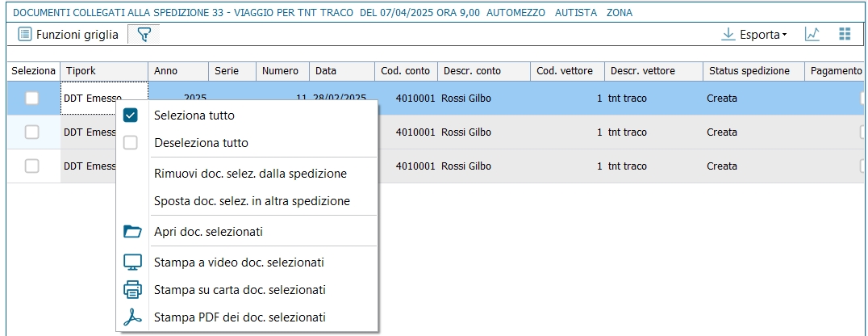Image resolution: width=868 pixels, height=336 pixels.
Task: Click the filter funnel icon
Action: pyautogui.click(x=144, y=35)
